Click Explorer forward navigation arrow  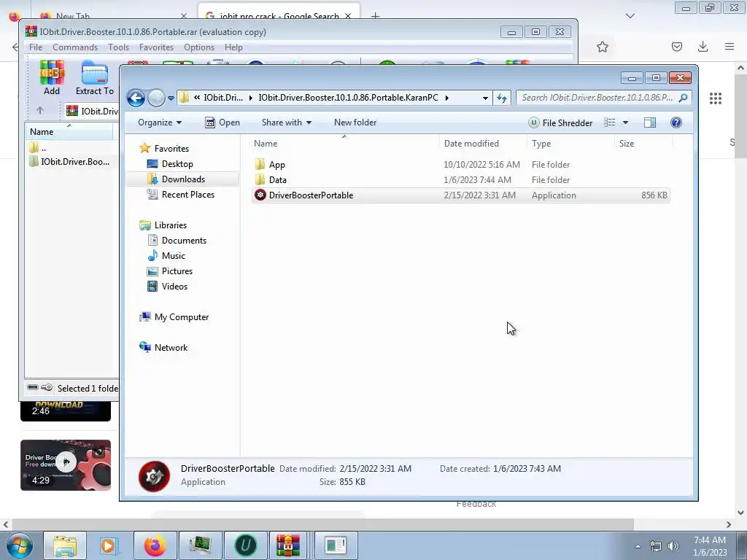click(x=156, y=98)
